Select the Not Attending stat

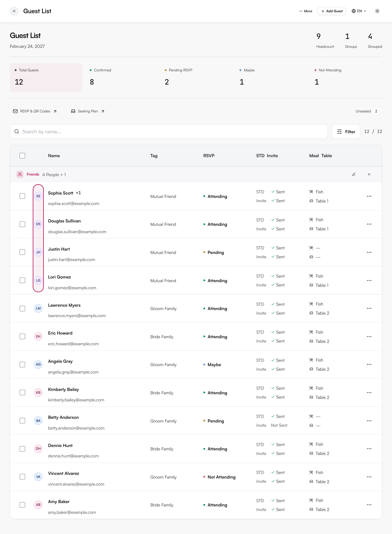click(x=346, y=77)
